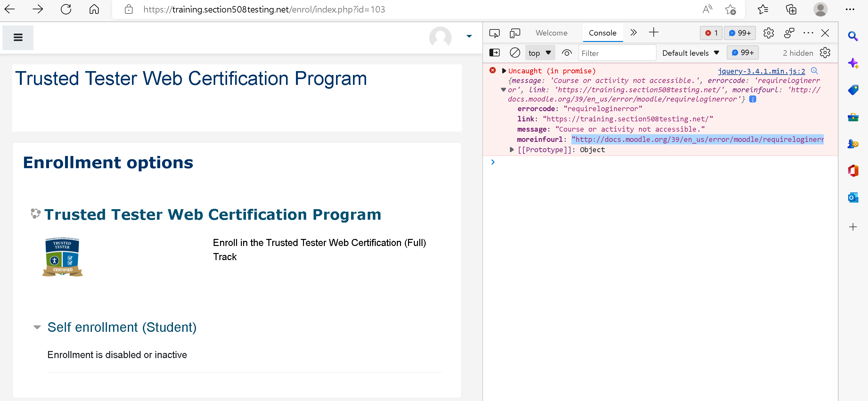868x401 pixels.
Task: Select the element inspection tool in DevTools
Action: point(494,33)
